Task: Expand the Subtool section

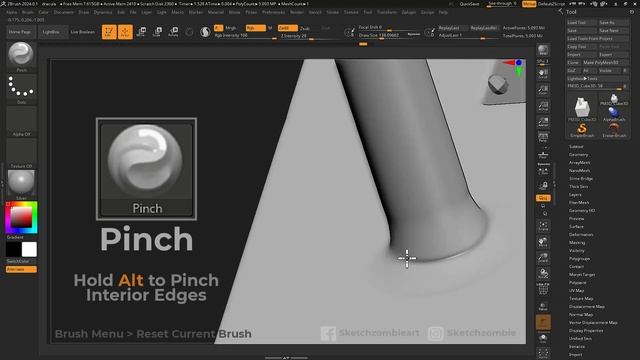Action: (576, 147)
